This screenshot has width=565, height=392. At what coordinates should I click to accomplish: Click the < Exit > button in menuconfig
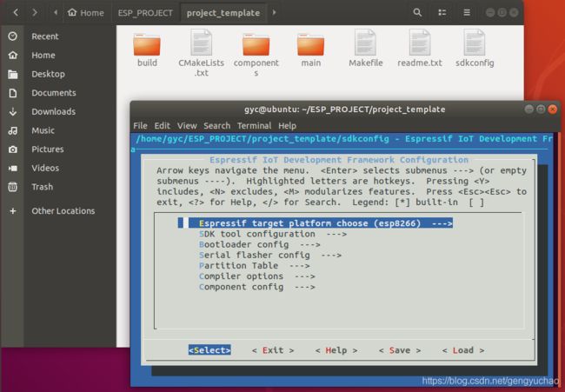pyautogui.click(x=273, y=350)
